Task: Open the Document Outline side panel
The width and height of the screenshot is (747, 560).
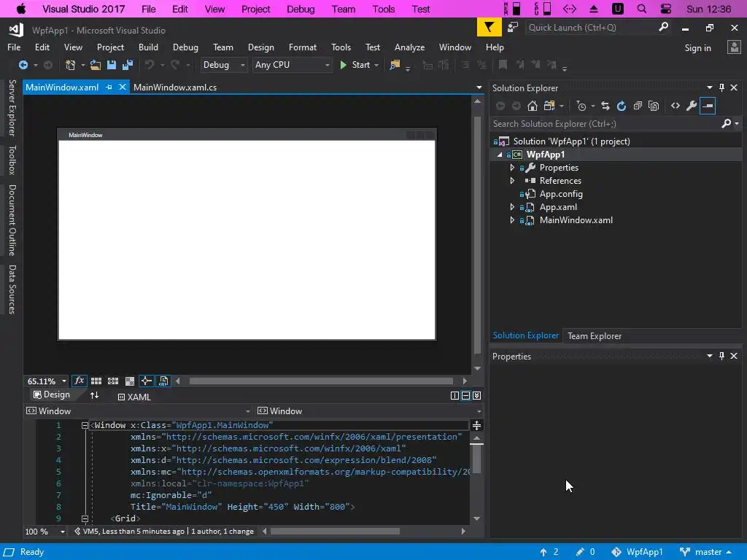Action: (x=12, y=220)
